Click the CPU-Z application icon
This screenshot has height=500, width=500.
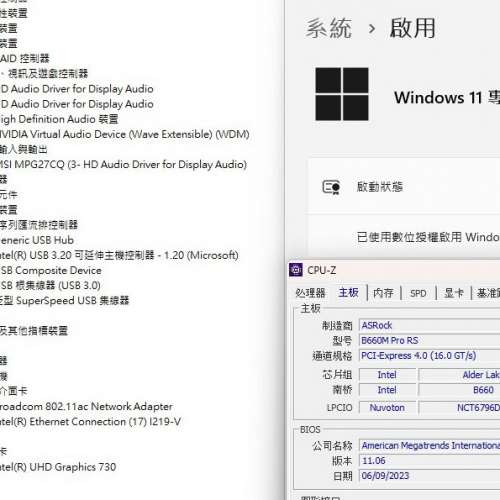point(296,270)
